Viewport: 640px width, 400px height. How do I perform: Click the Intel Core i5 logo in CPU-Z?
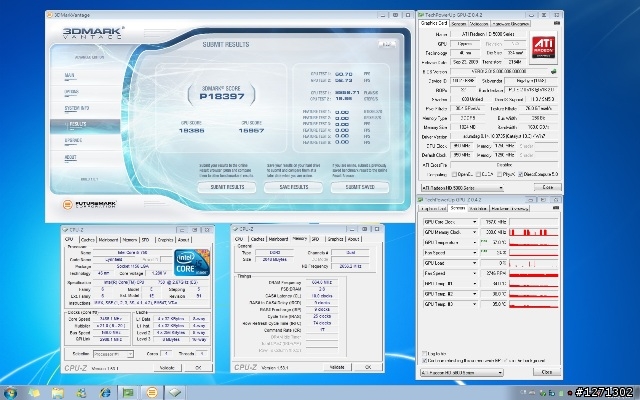(192, 262)
